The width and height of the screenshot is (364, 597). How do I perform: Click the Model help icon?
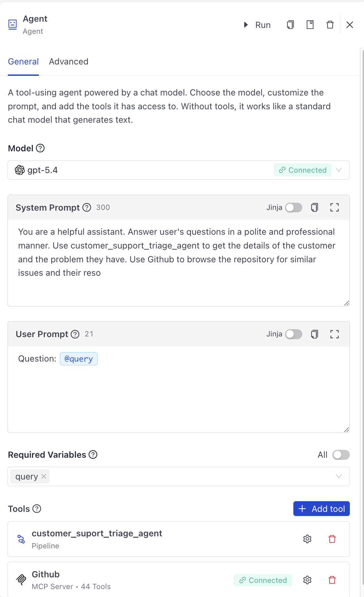point(40,148)
